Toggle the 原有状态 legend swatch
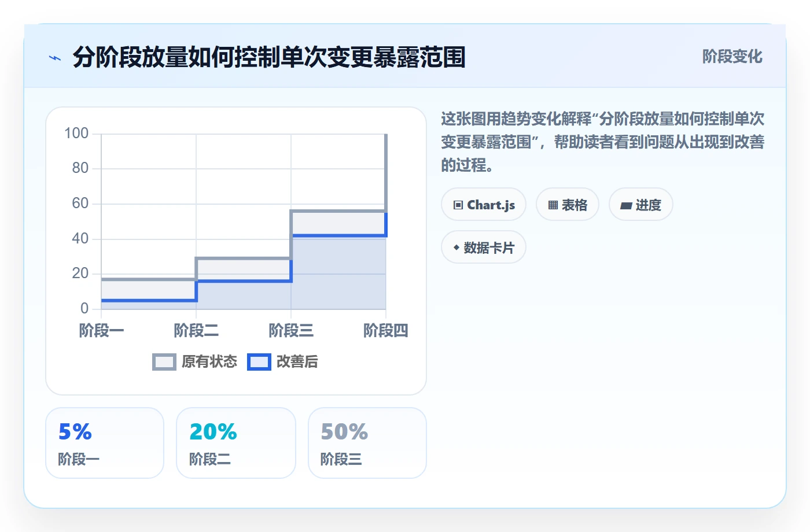 click(164, 362)
